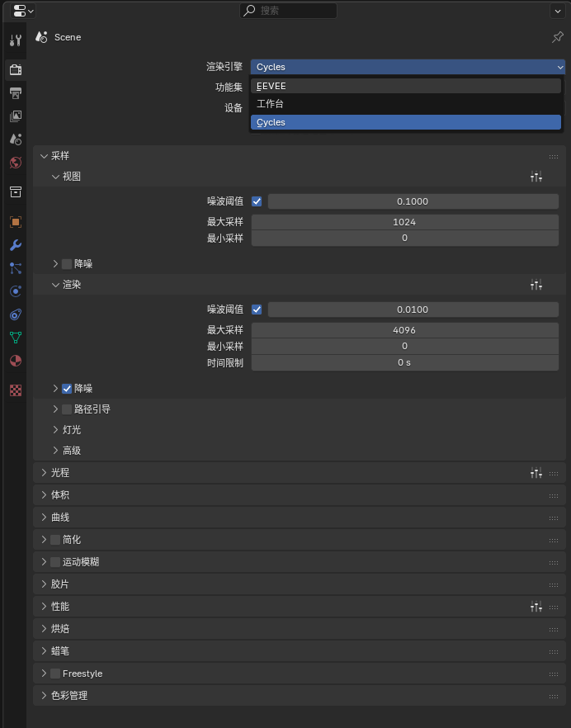
Task: Open the Texture checkerboard icon tab
Action: click(x=15, y=390)
